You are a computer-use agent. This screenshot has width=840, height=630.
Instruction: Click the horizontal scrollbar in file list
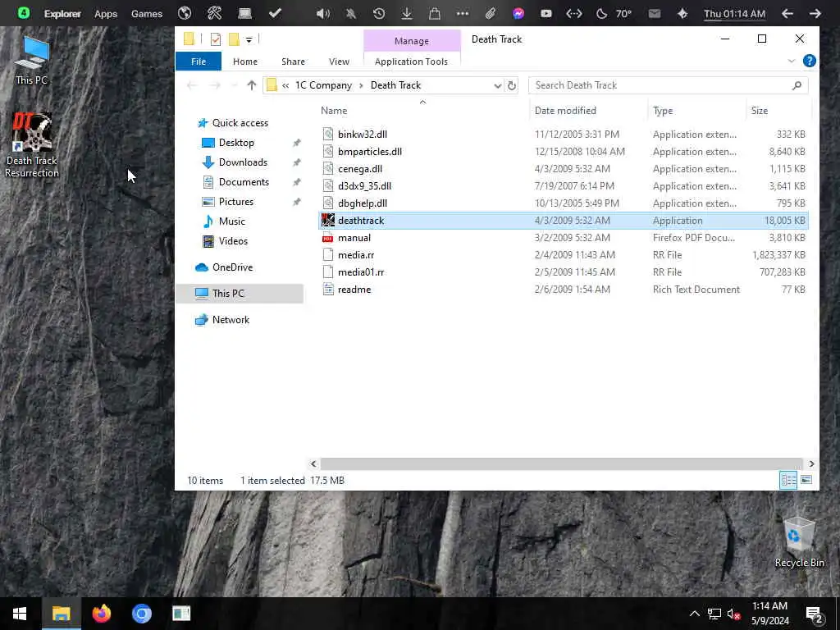561,464
